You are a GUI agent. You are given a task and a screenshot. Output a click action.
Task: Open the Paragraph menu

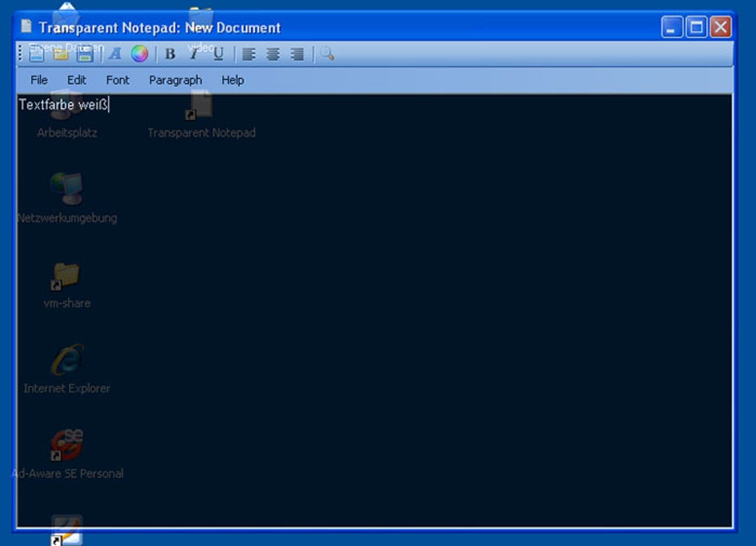coord(175,79)
